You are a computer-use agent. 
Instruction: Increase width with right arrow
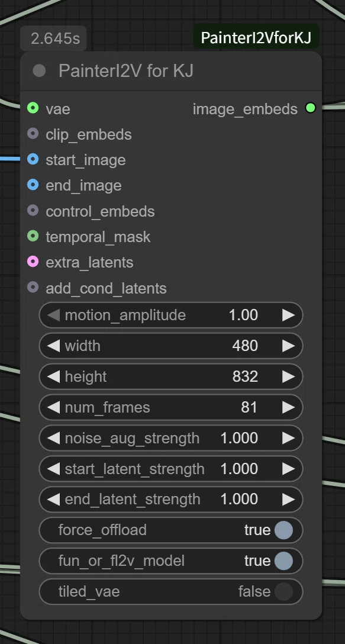coord(288,346)
